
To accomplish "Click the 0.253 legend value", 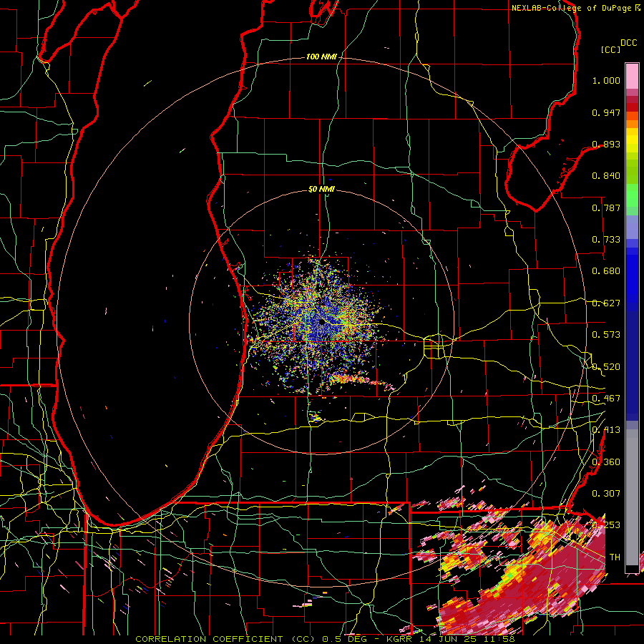I will coord(606,525).
